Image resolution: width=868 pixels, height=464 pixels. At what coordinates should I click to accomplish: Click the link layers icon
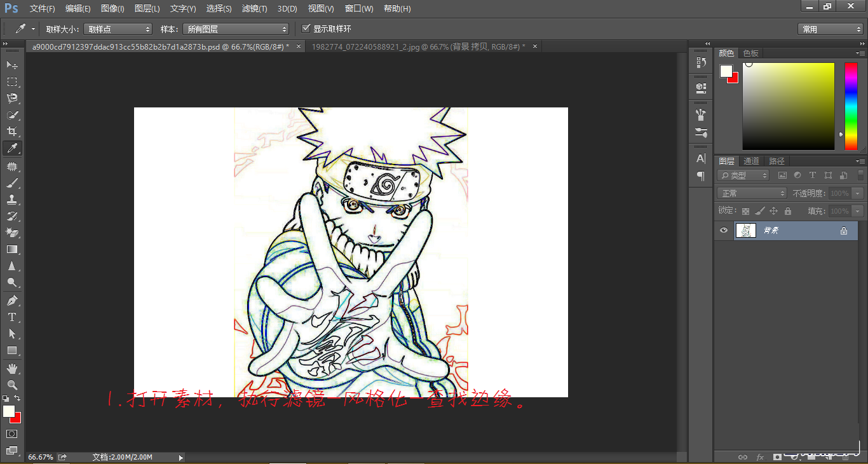pyautogui.click(x=742, y=456)
